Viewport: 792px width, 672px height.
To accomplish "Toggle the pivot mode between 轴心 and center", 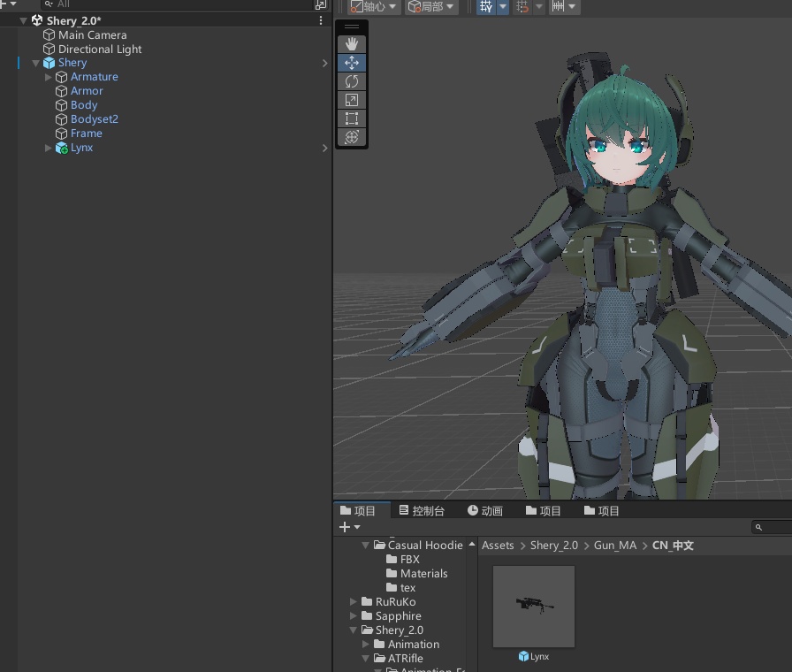I will (x=371, y=7).
